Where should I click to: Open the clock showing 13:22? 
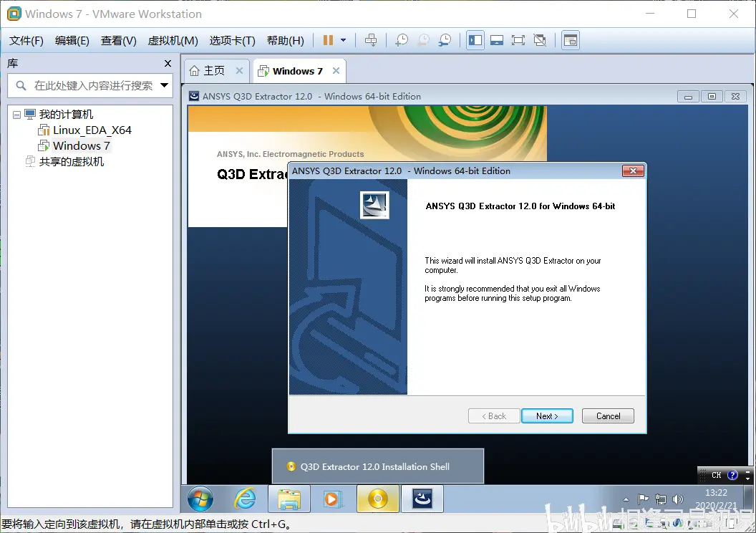click(716, 492)
